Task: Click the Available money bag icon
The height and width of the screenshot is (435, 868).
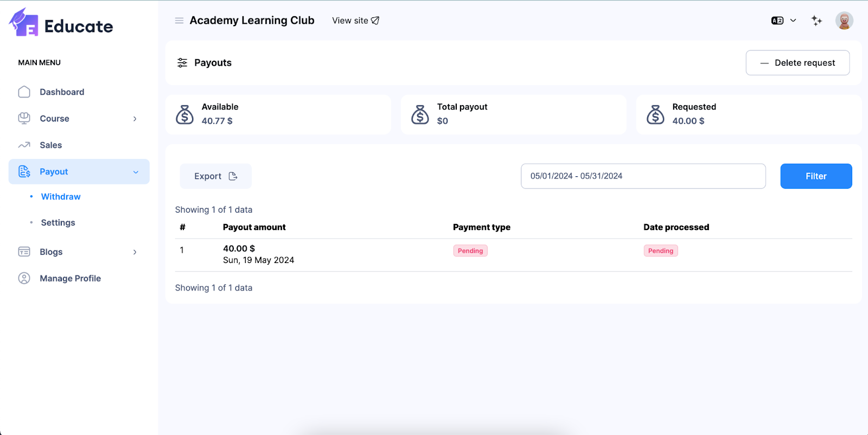Action: pyautogui.click(x=184, y=114)
